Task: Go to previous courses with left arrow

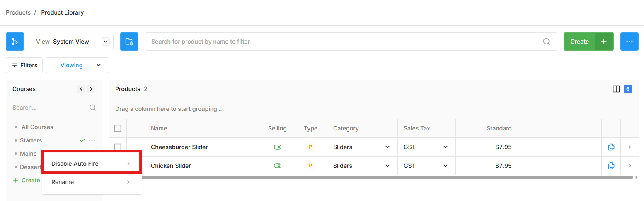Action: pos(82,89)
